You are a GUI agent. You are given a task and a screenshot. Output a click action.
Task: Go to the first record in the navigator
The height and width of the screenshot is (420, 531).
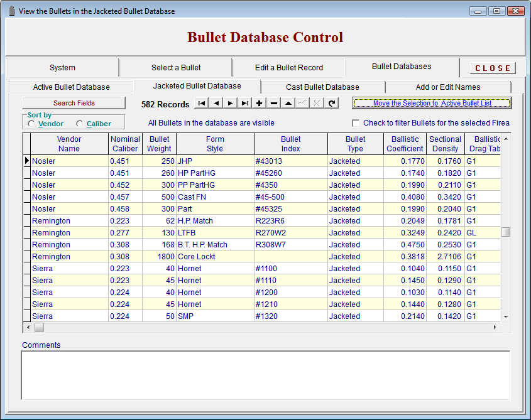click(x=202, y=103)
